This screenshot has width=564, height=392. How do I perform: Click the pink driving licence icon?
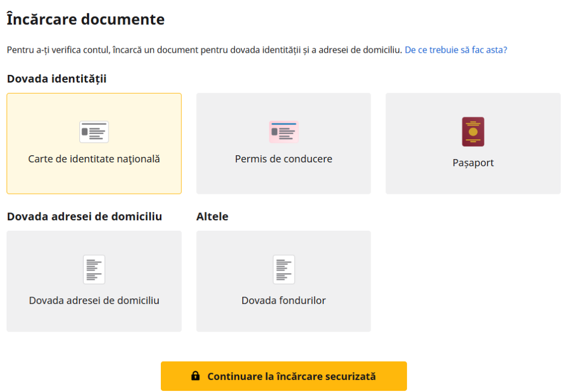284,132
